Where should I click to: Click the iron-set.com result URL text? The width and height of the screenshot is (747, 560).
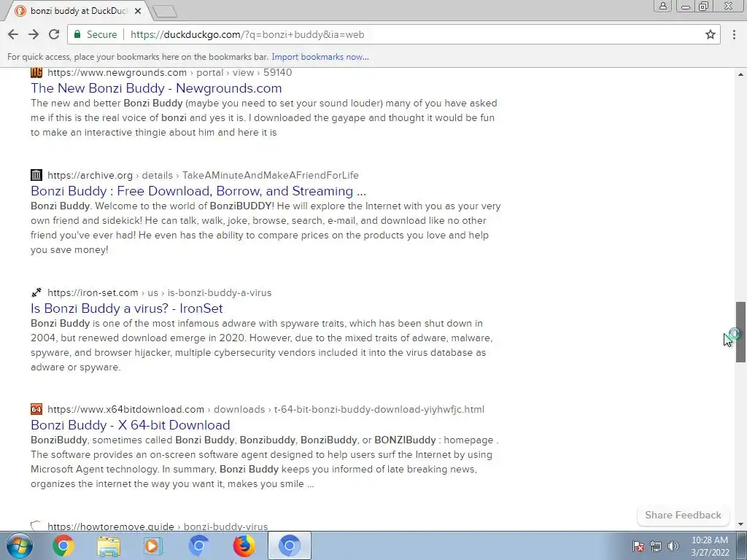click(x=160, y=292)
